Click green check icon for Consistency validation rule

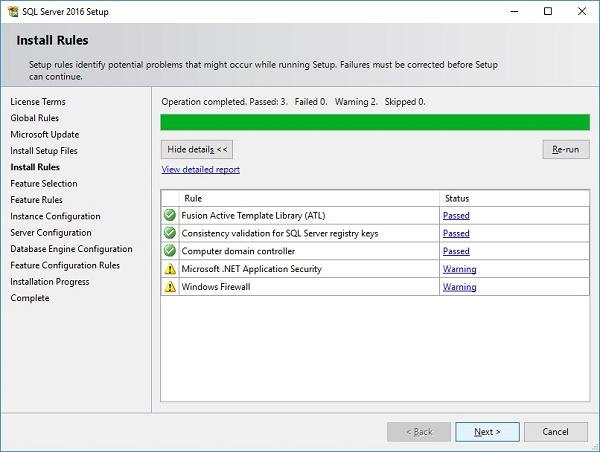169,233
